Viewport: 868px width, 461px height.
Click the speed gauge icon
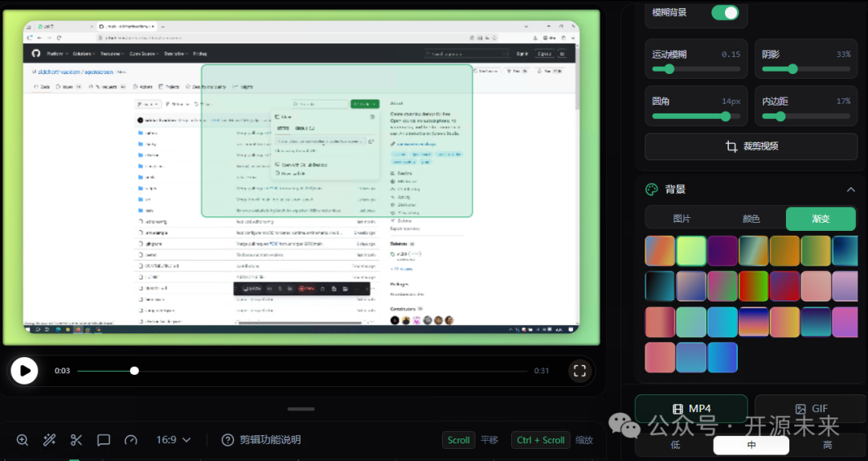coord(131,440)
